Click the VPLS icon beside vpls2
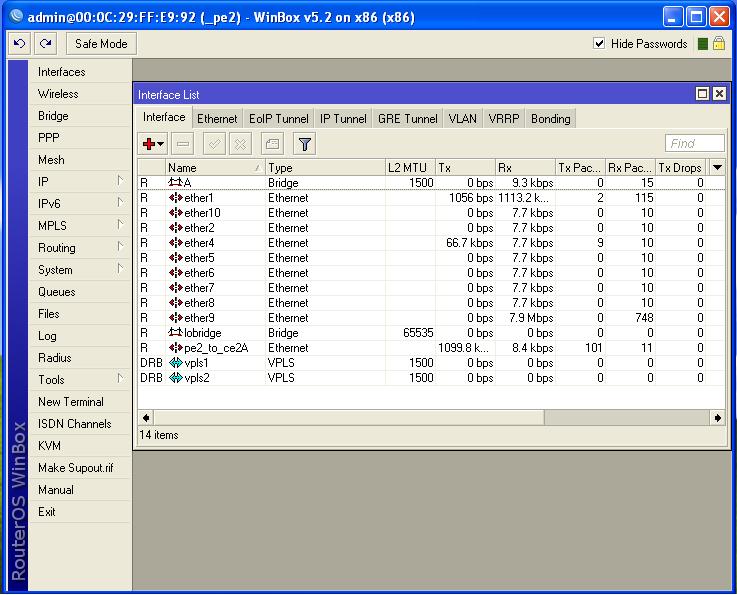 (x=175, y=378)
